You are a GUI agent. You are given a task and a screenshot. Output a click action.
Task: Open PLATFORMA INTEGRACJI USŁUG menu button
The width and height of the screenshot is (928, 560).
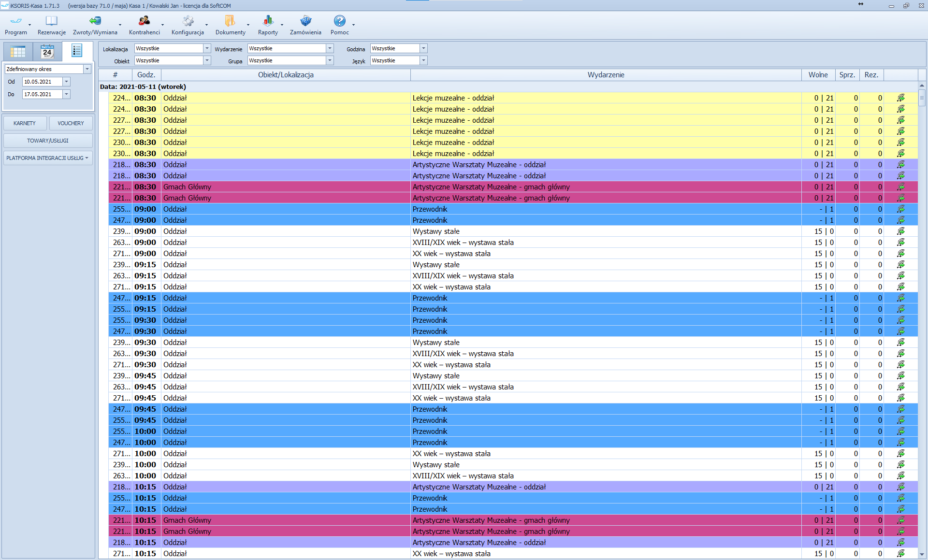[47, 158]
